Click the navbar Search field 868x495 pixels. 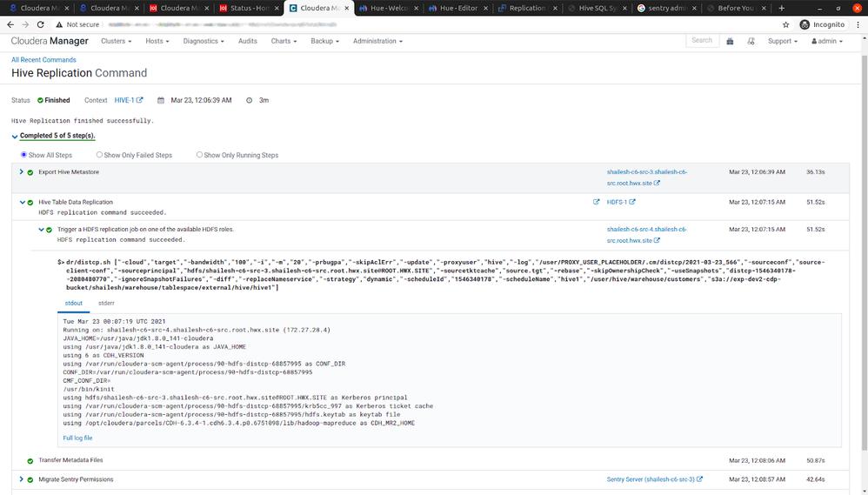coord(702,40)
